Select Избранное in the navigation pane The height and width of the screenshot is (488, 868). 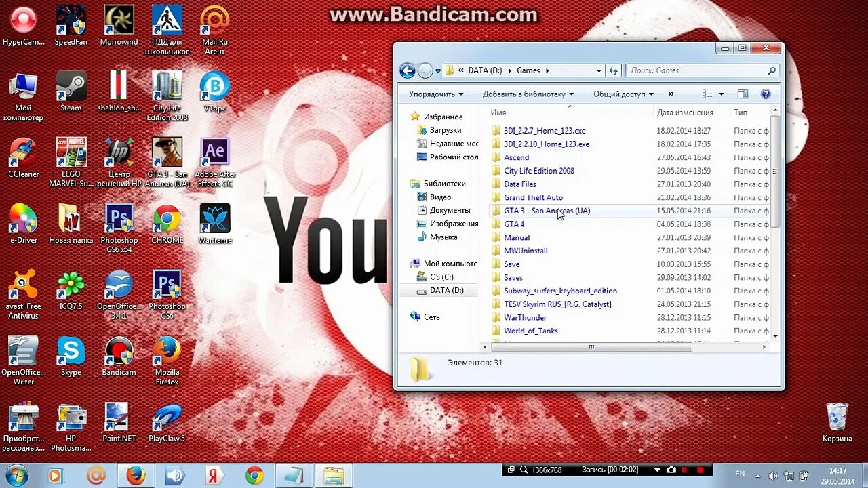coord(443,117)
